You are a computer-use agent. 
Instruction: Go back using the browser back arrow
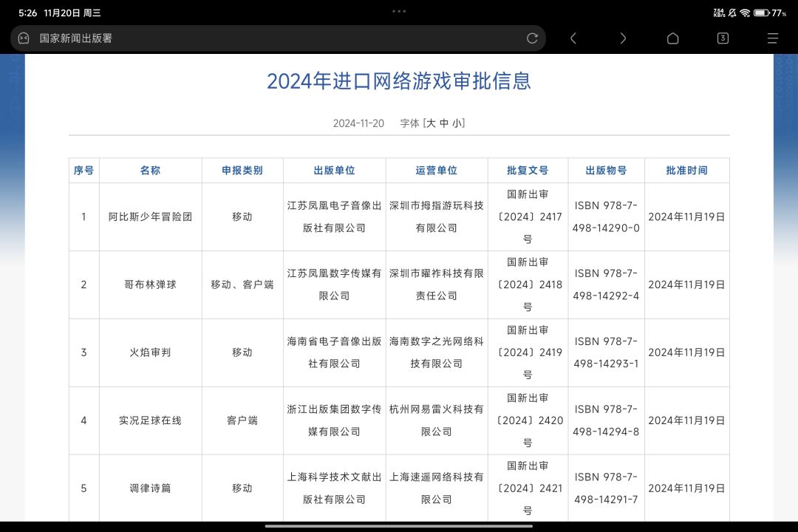[x=573, y=38]
